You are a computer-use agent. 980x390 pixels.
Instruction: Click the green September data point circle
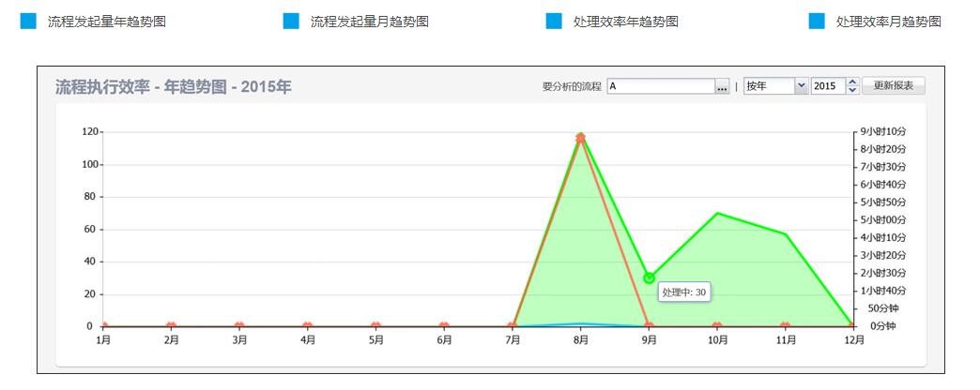pos(649,277)
